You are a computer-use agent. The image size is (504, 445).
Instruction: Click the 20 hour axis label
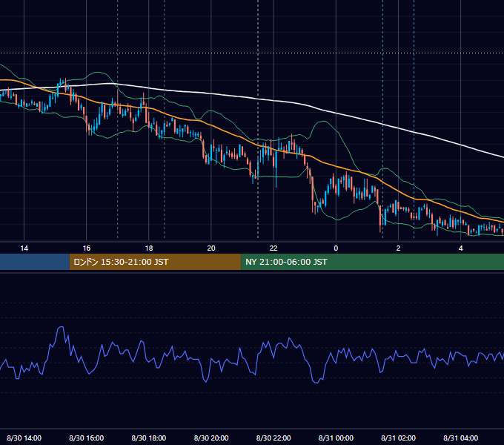tap(211, 248)
